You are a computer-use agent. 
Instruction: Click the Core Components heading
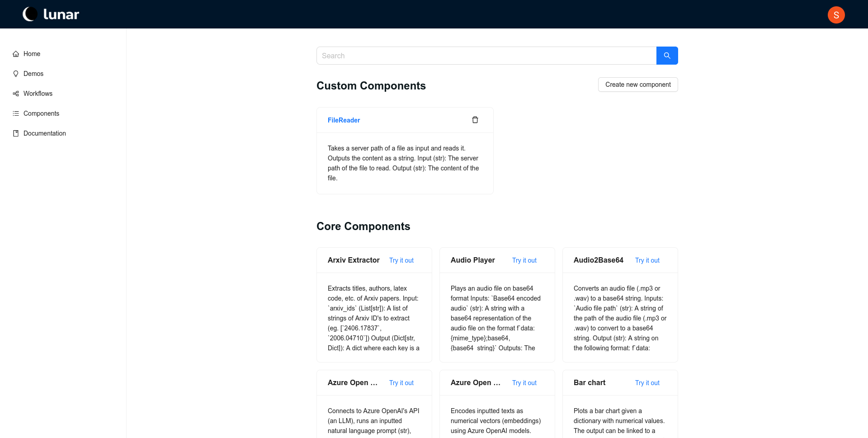pyautogui.click(x=363, y=226)
